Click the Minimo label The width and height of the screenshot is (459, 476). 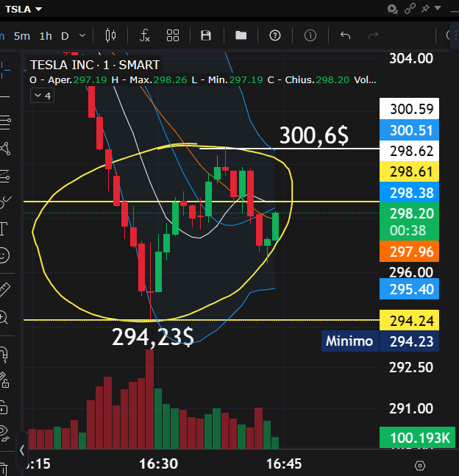coord(349,341)
